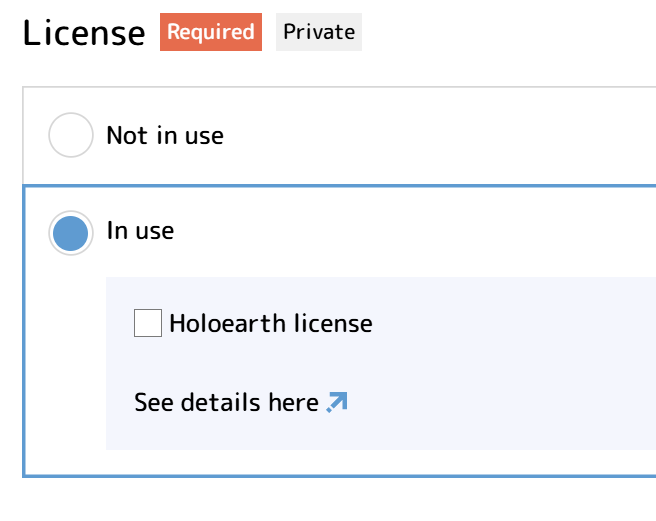Click the "Not in use" label text
The width and height of the screenshot is (656, 521).
(165, 135)
